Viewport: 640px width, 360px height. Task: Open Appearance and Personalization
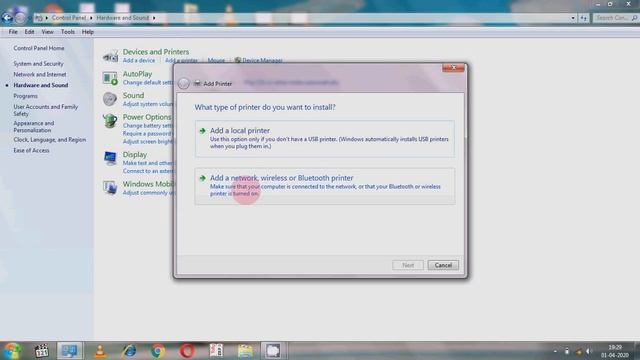point(33,127)
